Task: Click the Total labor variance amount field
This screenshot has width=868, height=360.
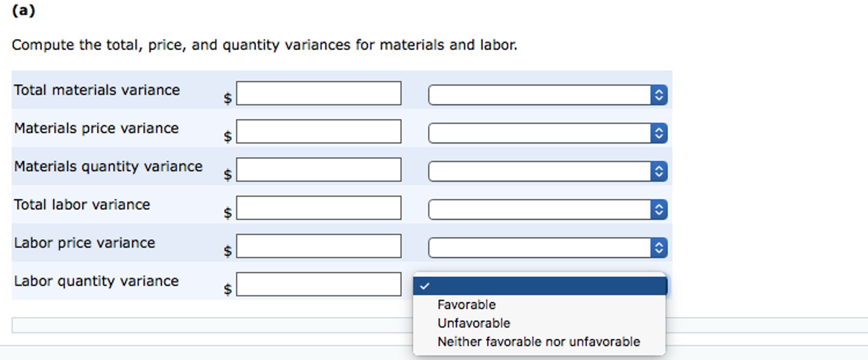Action: (319, 208)
